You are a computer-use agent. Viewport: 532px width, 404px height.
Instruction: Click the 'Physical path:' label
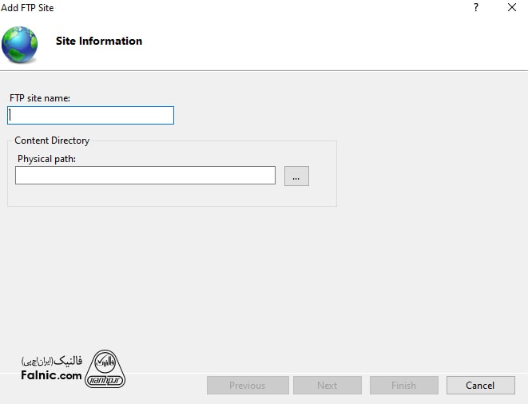tap(46, 159)
